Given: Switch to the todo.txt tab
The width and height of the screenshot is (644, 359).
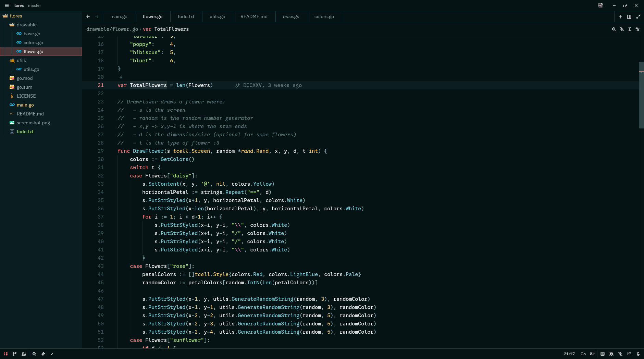Looking at the screenshot, I should (x=186, y=17).
